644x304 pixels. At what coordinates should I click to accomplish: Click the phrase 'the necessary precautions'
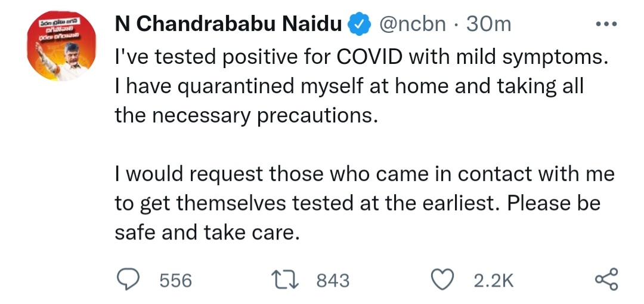pos(246,115)
